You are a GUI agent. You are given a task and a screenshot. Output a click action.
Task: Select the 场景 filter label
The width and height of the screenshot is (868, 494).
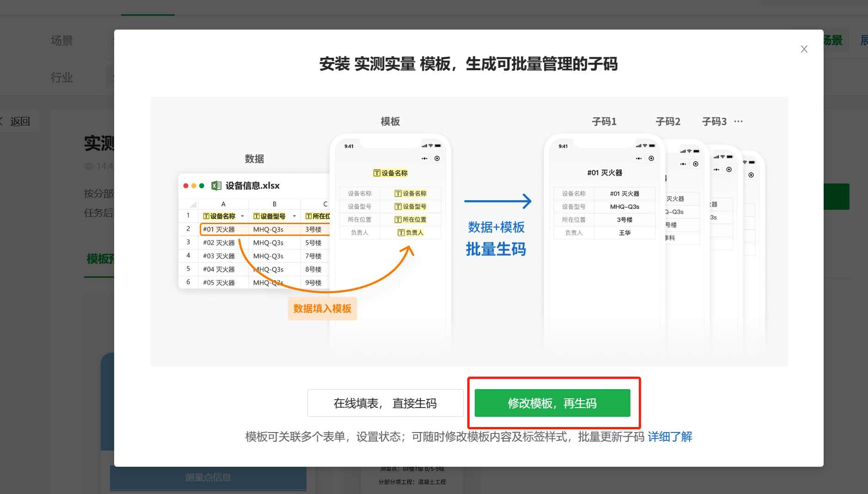click(61, 41)
